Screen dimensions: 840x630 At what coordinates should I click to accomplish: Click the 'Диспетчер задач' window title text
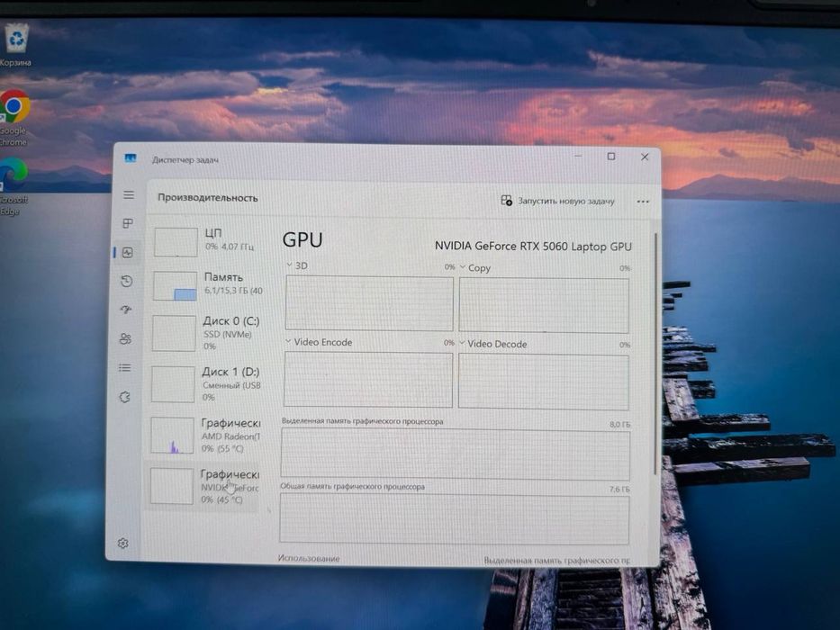coord(185,159)
